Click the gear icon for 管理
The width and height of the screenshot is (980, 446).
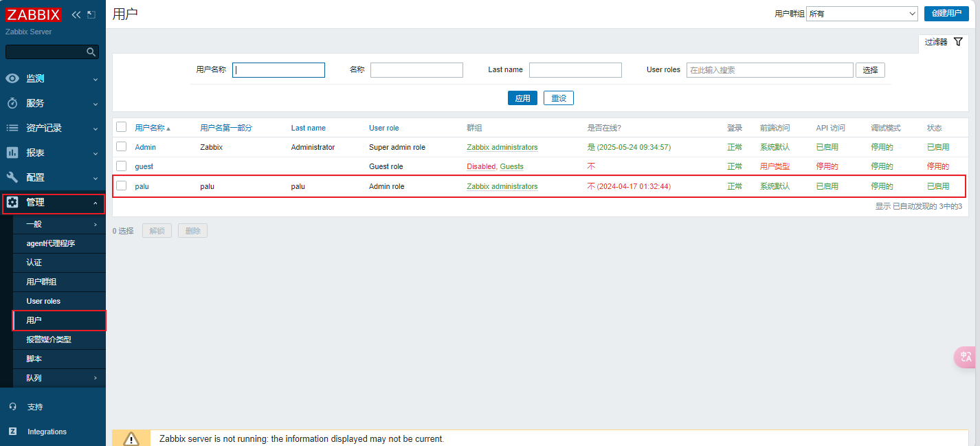point(12,202)
